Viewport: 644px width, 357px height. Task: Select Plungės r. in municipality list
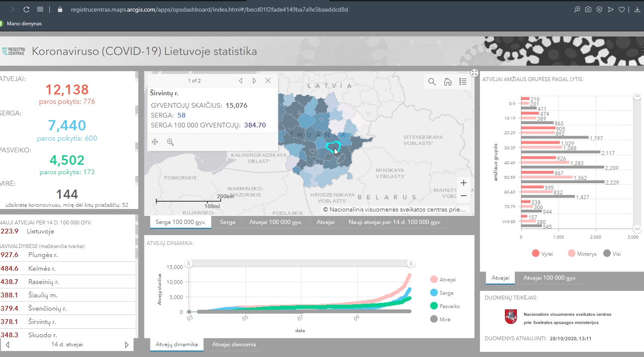(x=43, y=255)
